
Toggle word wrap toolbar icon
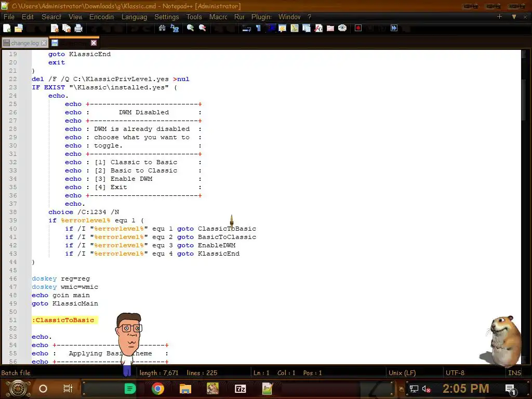(x=246, y=28)
